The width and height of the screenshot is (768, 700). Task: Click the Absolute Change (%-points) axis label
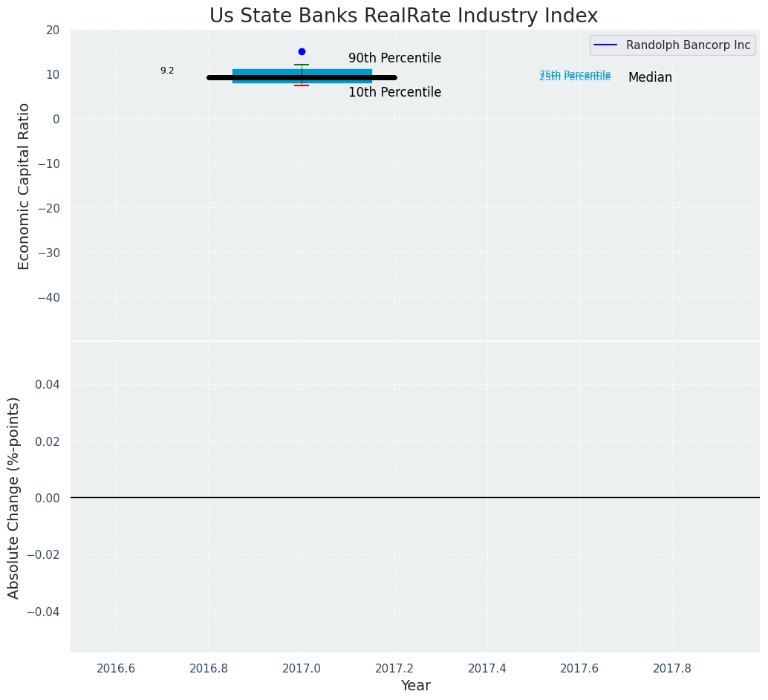pyautogui.click(x=14, y=497)
